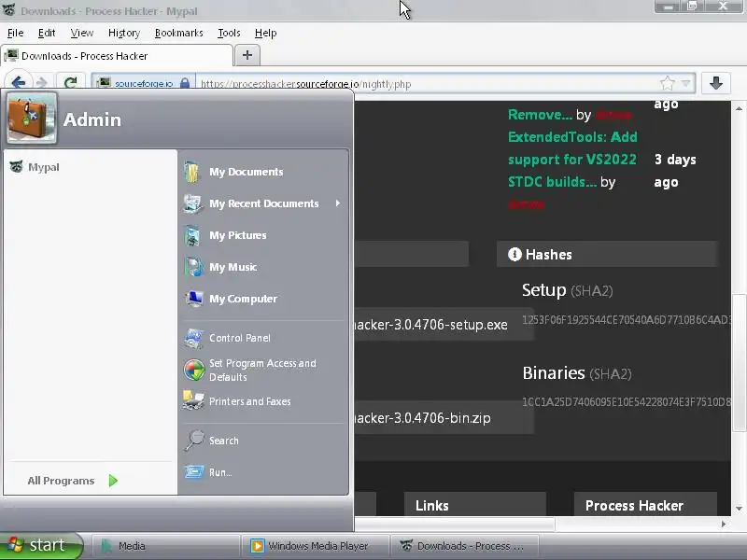Viewport: 747px width, 560px height.
Task: Click vertical scrollbar up arrow
Action: click(x=739, y=108)
